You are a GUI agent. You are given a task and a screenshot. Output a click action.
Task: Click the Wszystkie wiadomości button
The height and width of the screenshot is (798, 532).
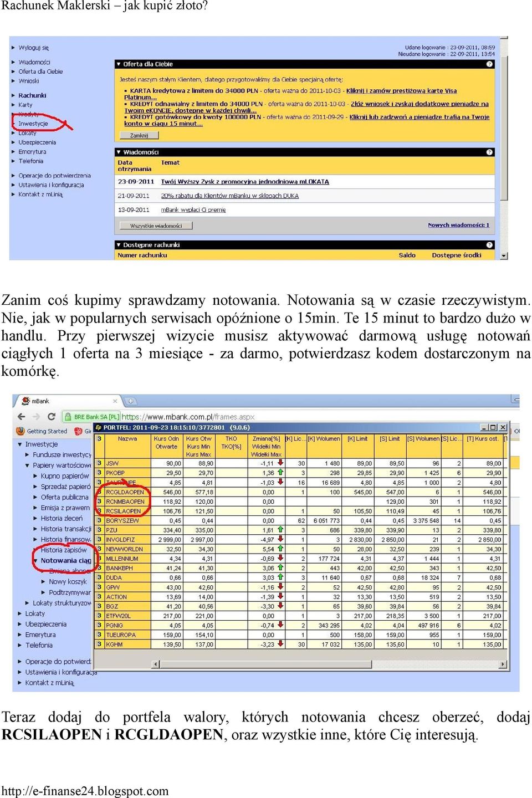(156, 226)
